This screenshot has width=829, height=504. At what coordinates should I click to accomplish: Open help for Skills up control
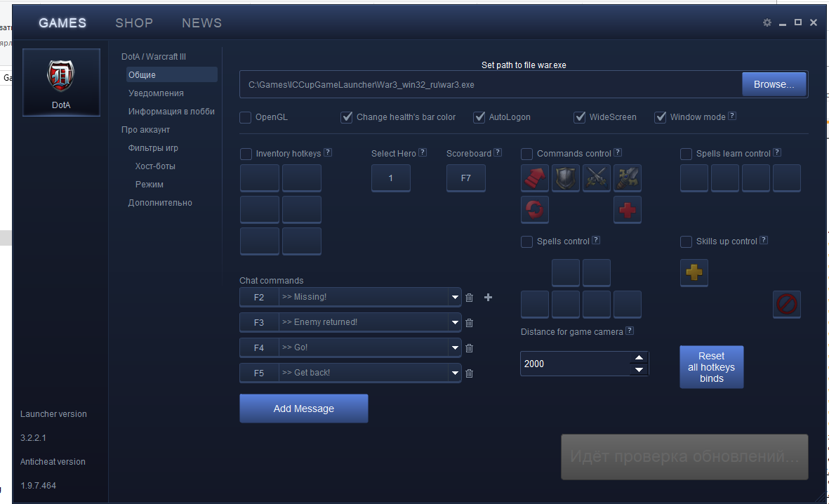coord(764,240)
